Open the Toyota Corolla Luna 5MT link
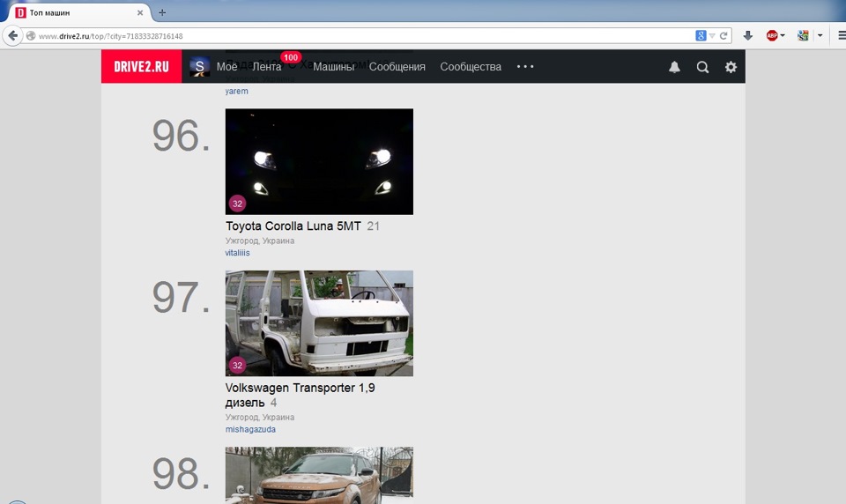Viewport: 846px width, 504px height. [293, 226]
